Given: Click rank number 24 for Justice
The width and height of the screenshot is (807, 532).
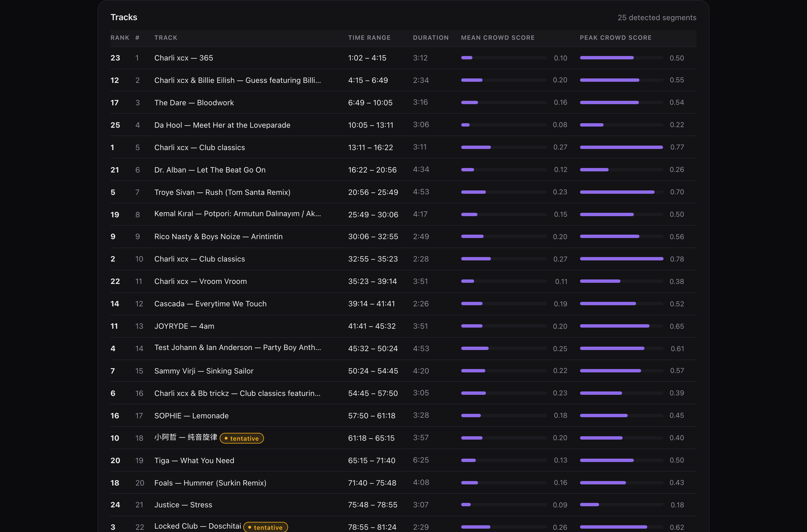Looking at the screenshot, I should point(115,505).
